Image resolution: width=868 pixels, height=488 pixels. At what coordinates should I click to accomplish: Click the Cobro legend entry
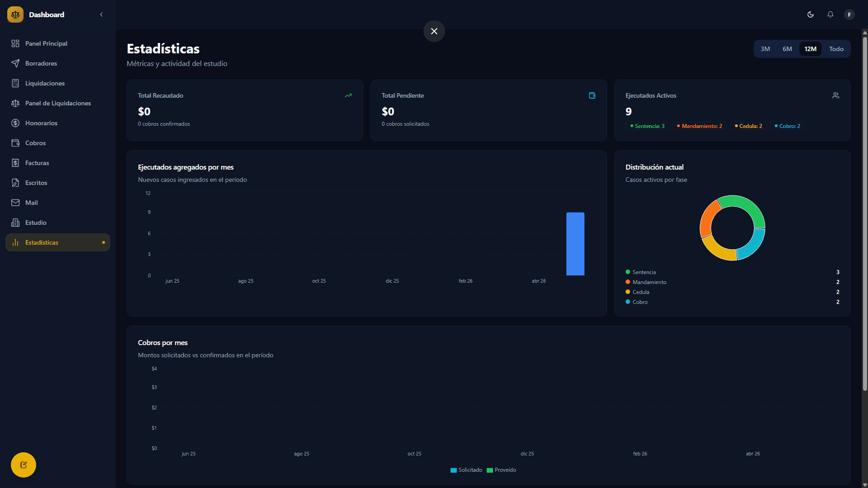(732, 302)
